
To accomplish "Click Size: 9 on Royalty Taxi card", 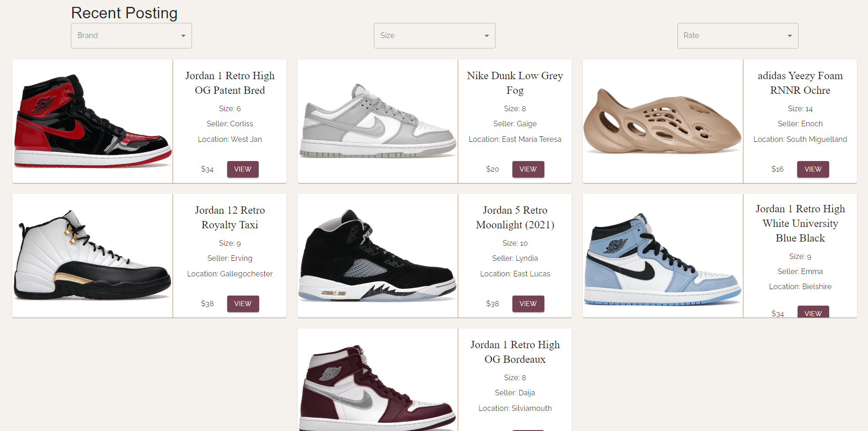I will (230, 243).
